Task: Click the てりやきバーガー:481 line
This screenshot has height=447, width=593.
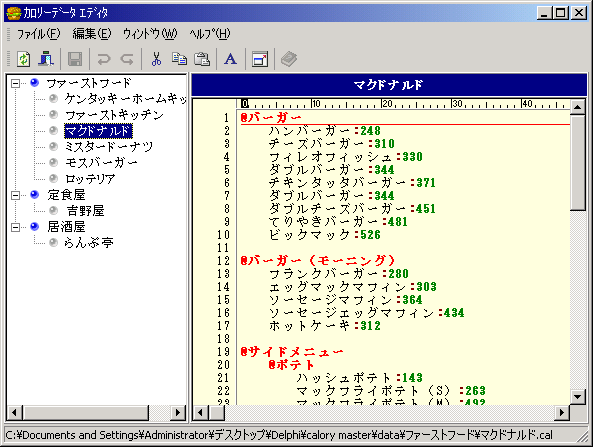Action: pos(338,222)
